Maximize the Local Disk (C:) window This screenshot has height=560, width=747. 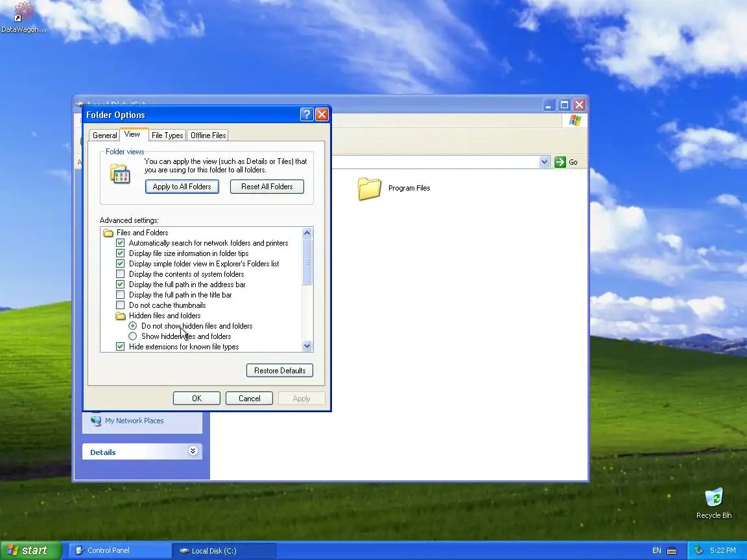(564, 105)
